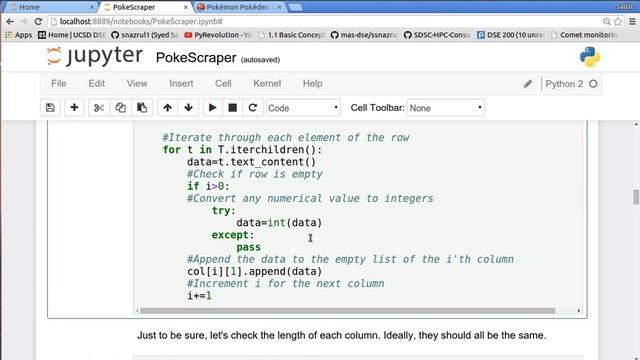Open mas-dse/ssnazrul GitHub bookmark
The image size is (640, 360).
364,35
